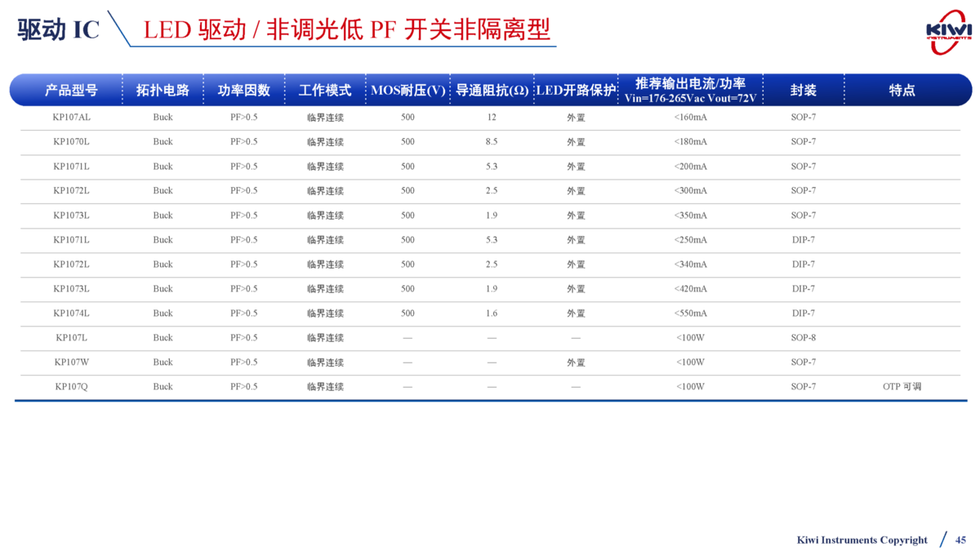Select the 封装 column header
Viewport: 980px width, 556px height.
tap(803, 90)
